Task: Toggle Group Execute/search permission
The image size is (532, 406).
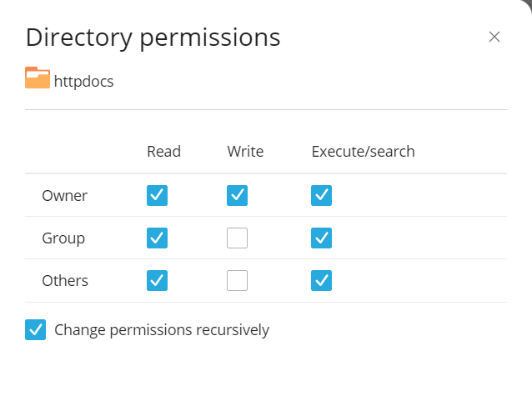Action: tap(321, 238)
